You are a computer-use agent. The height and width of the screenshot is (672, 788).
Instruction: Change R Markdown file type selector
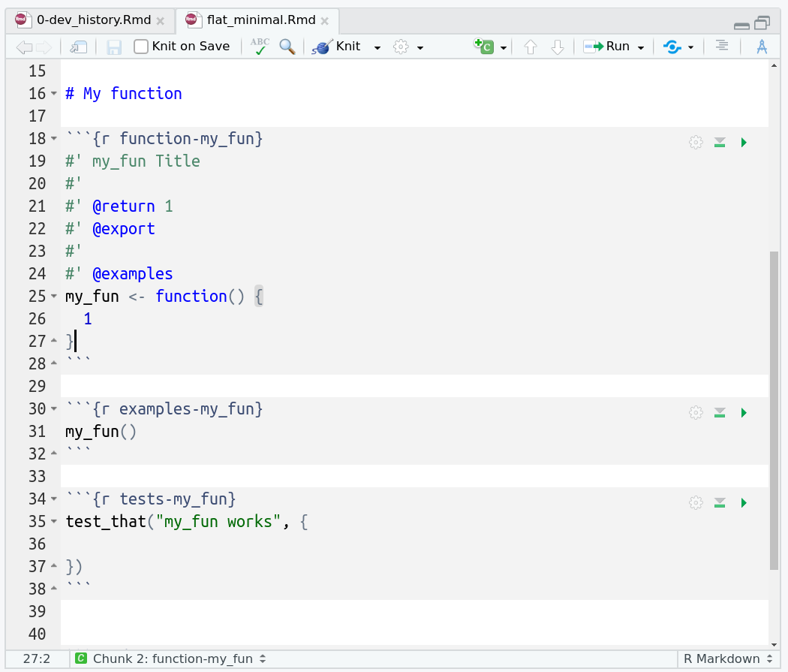[727, 658]
